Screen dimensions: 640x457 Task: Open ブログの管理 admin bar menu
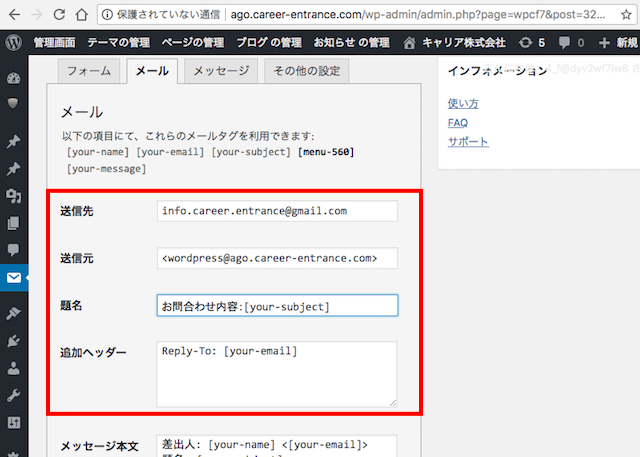269,42
